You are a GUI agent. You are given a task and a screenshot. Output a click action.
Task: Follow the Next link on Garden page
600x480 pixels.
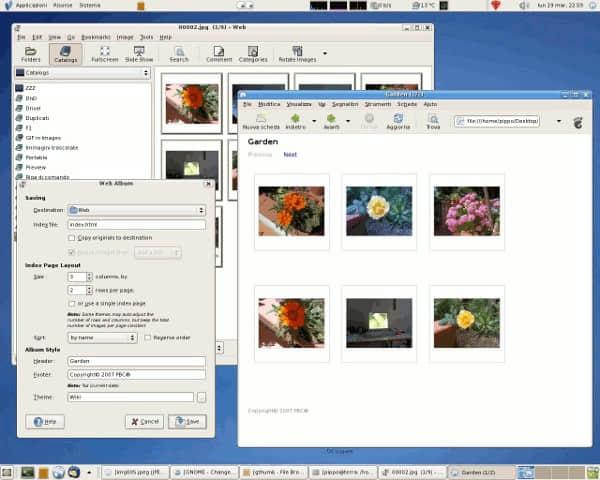[x=290, y=155]
